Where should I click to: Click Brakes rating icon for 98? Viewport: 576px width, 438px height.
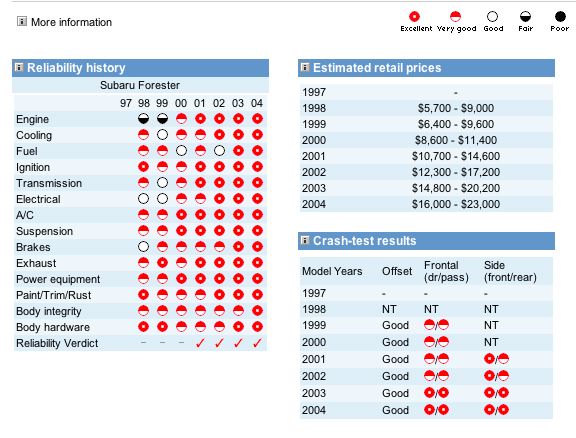tap(143, 247)
